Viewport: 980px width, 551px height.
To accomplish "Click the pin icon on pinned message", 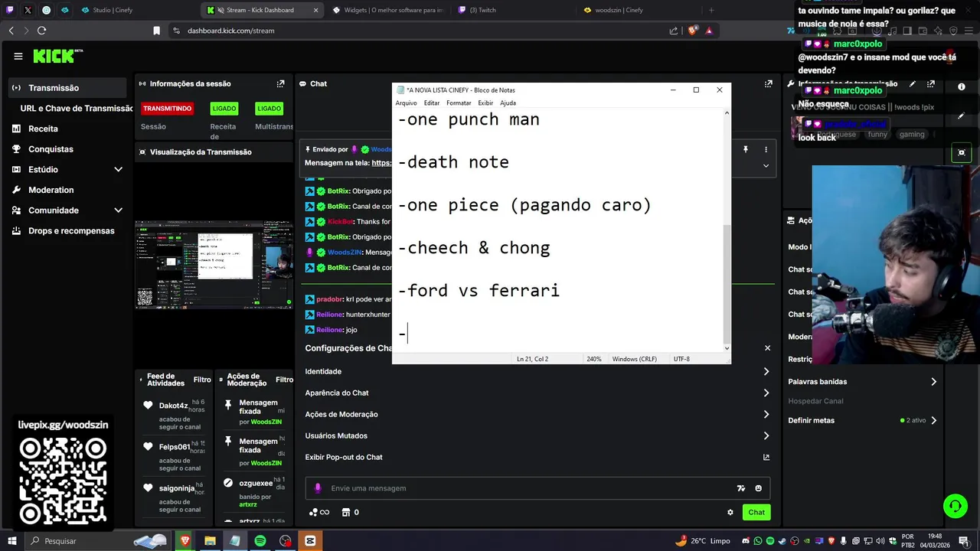I will click(x=745, y=149).
